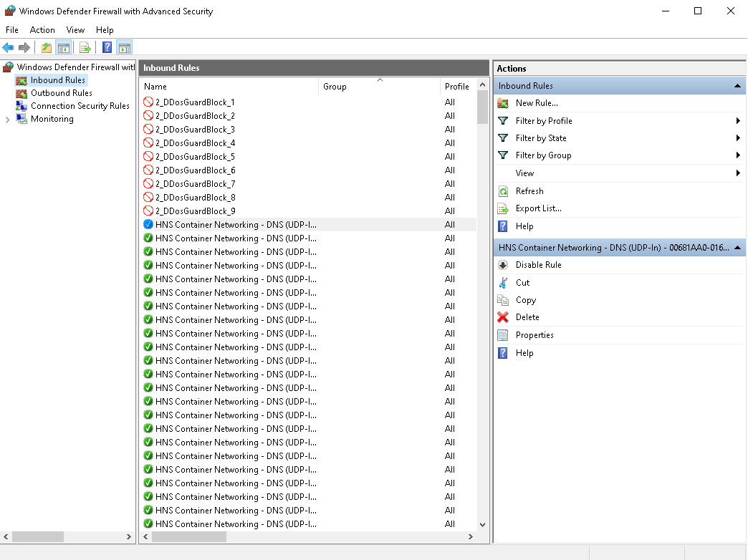
Task: Click the green Refresh icon
Action: click(x=503, y=191)
